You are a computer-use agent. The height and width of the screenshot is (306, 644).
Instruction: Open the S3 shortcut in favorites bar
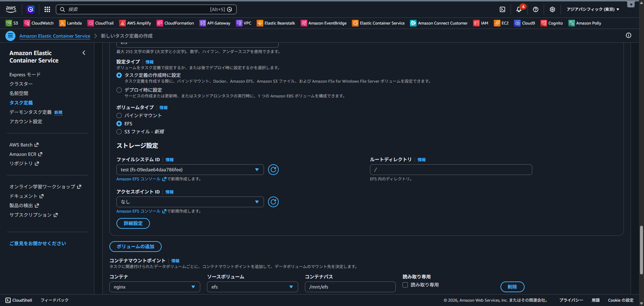point(12,23)
